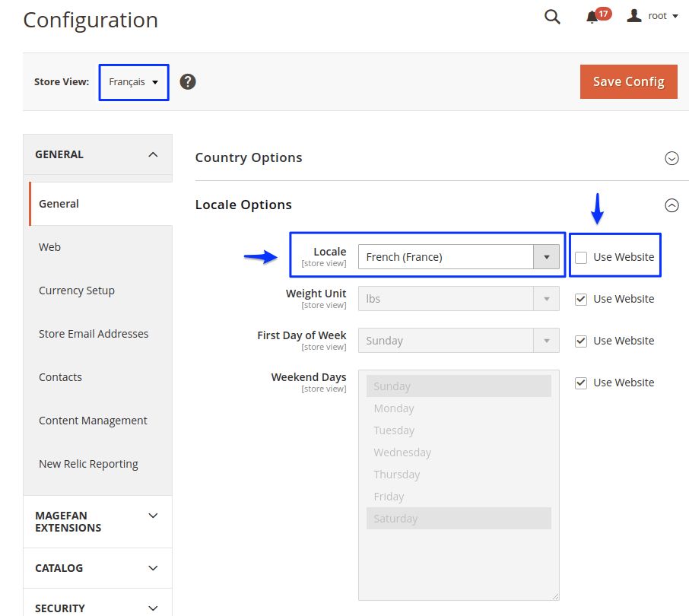This screenshot has width=689, height=616.
Task: Expand the Country Options section
Action: 672,158
